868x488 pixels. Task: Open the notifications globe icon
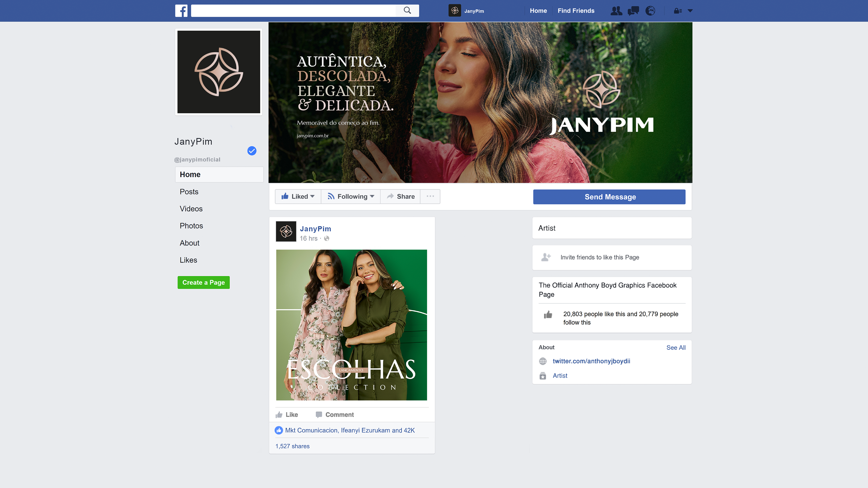[x=650, y=11]
